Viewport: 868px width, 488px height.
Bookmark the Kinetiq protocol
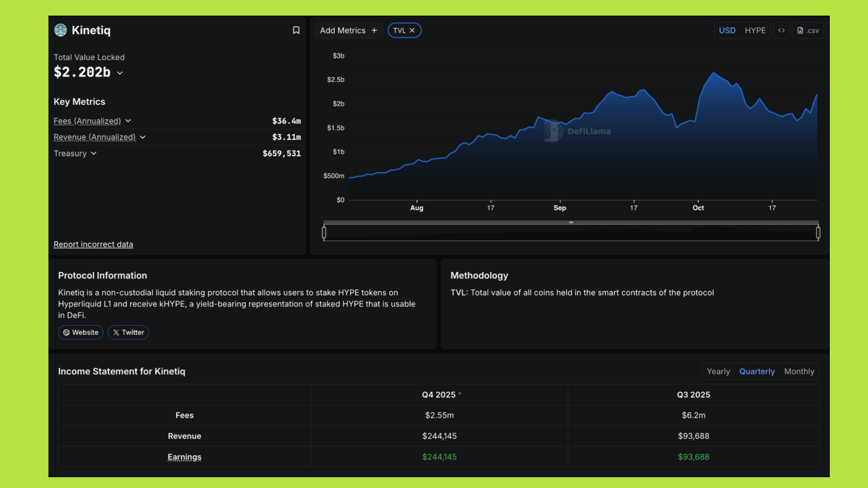(x=296, y=31)
